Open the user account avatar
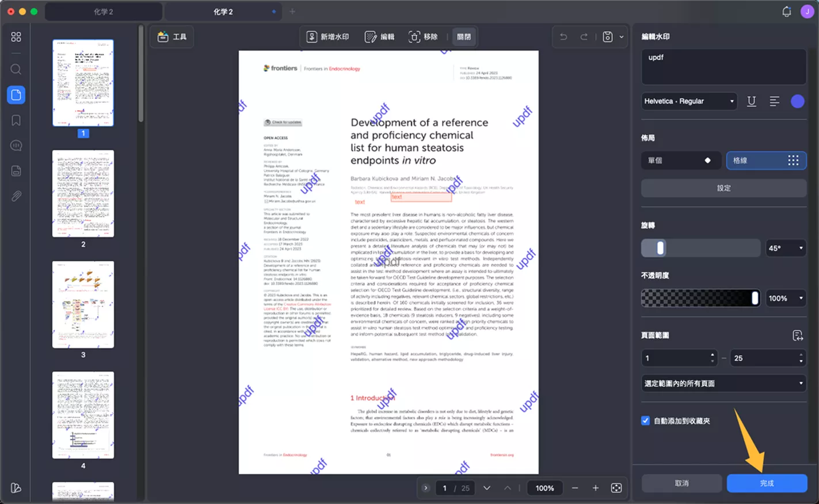819x504 pixels. pos(807,12)
